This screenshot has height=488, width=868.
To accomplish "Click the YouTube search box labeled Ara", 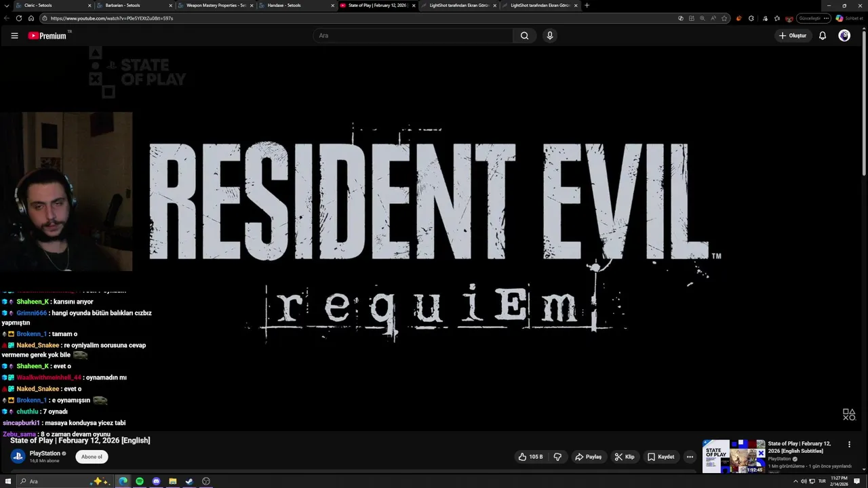I will tap(412, 35).
